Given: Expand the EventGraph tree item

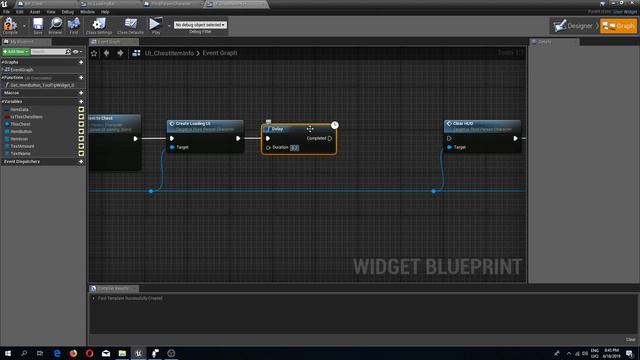Looking at the screenshot, I should [2, 70].
